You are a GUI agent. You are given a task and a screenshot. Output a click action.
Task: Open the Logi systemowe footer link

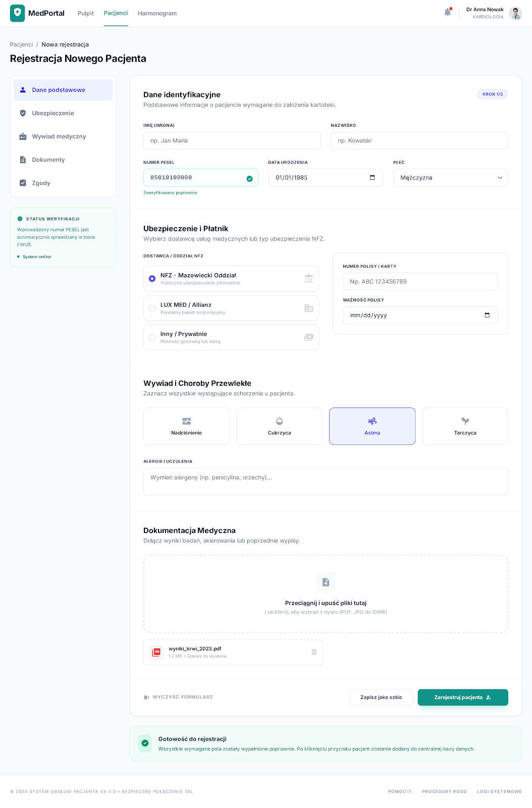499,791
